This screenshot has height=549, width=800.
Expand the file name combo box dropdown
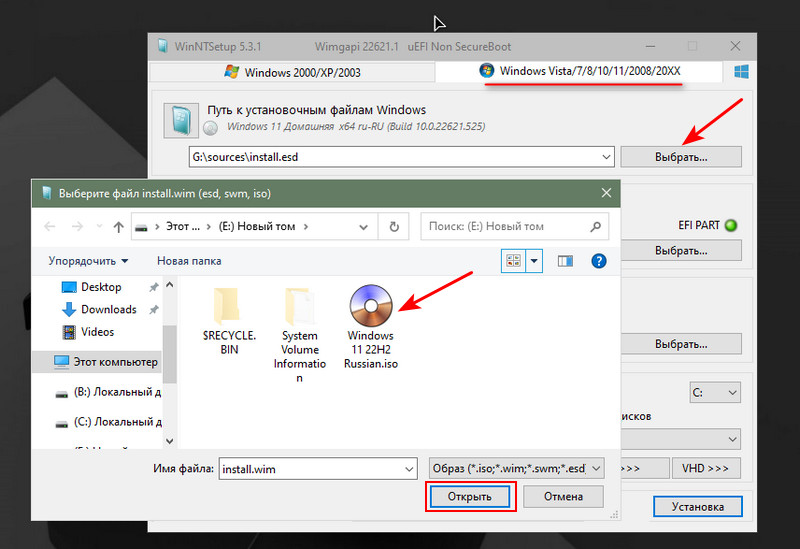tap(409, 469)
